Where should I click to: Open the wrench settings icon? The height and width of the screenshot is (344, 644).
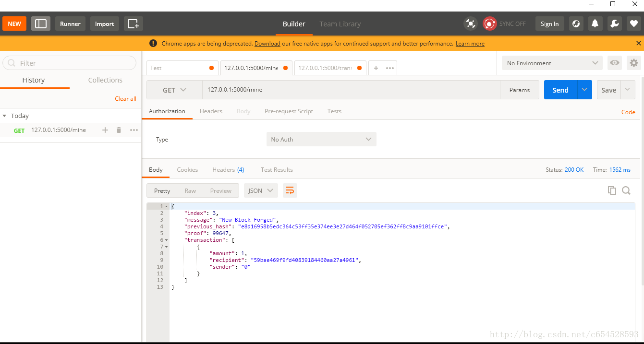pos(614,24)
